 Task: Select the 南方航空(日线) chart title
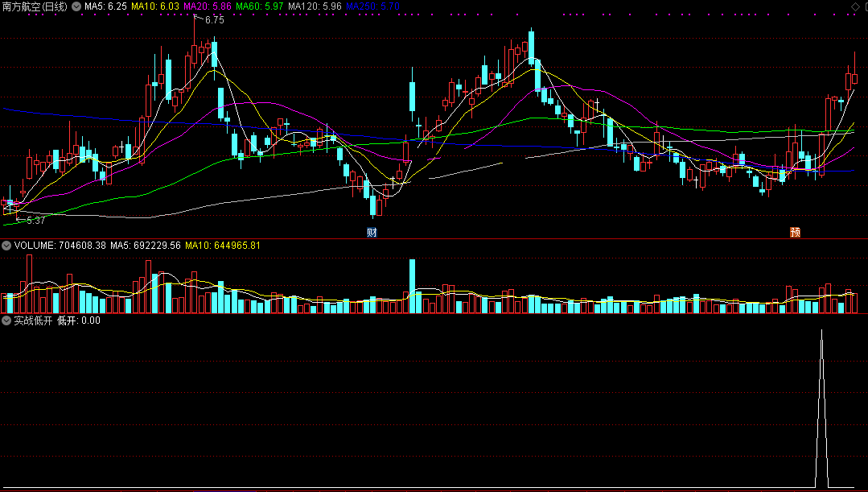pyautogui.click(x=35, y=6)
